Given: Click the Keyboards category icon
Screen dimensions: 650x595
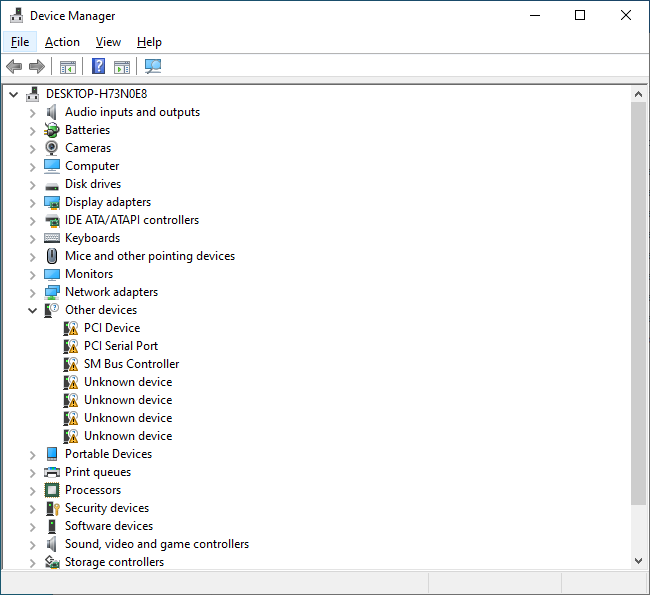Looking at the screenshot, I should 52,238.
